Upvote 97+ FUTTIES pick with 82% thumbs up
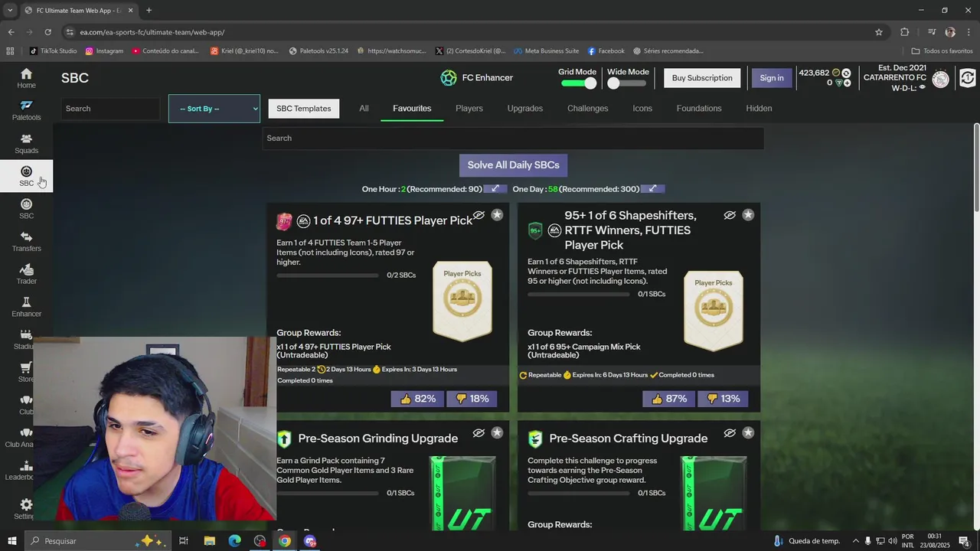Viewport: 980px width, 551px height. click(417, 399)
